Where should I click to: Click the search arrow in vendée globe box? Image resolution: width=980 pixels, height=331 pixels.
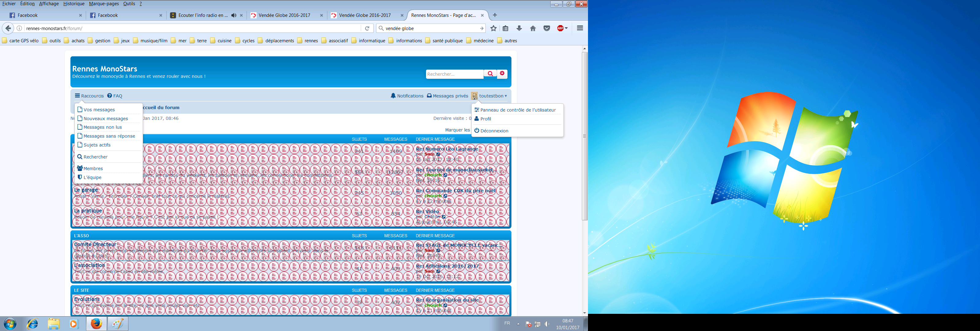[482, 28]
